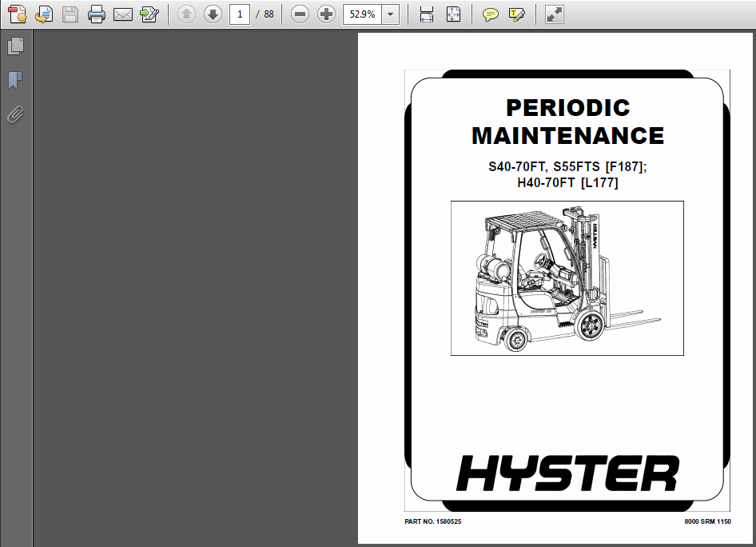This screenshot has height=547, width=756.
Task: Click the Save floppy disk icon
Action: click(70, 14)
